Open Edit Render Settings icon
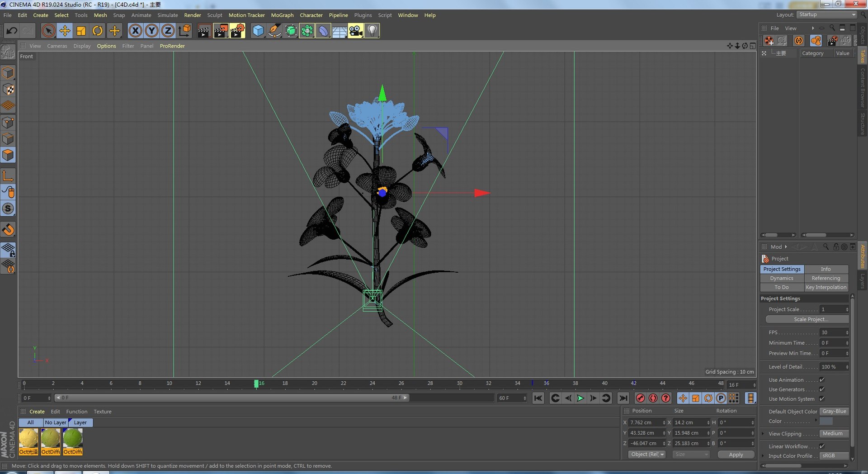This screenshot has width=868, height=474. coord(237,31)
